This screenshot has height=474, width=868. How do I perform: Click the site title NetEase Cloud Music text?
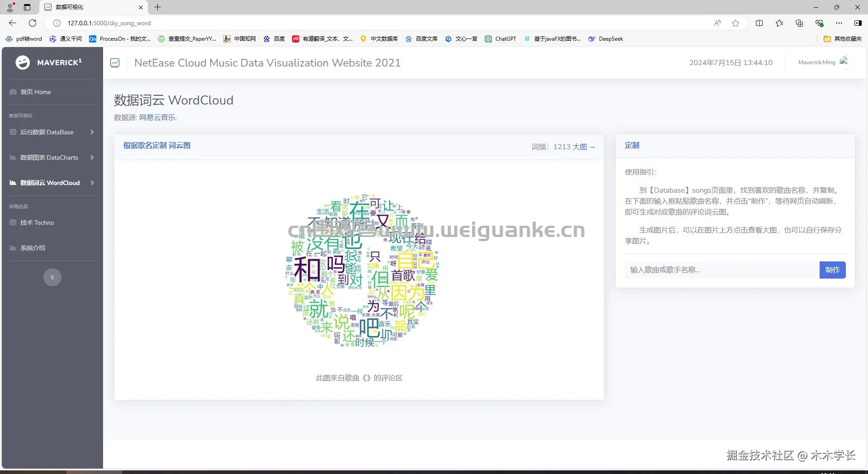(x=268, y=63)
